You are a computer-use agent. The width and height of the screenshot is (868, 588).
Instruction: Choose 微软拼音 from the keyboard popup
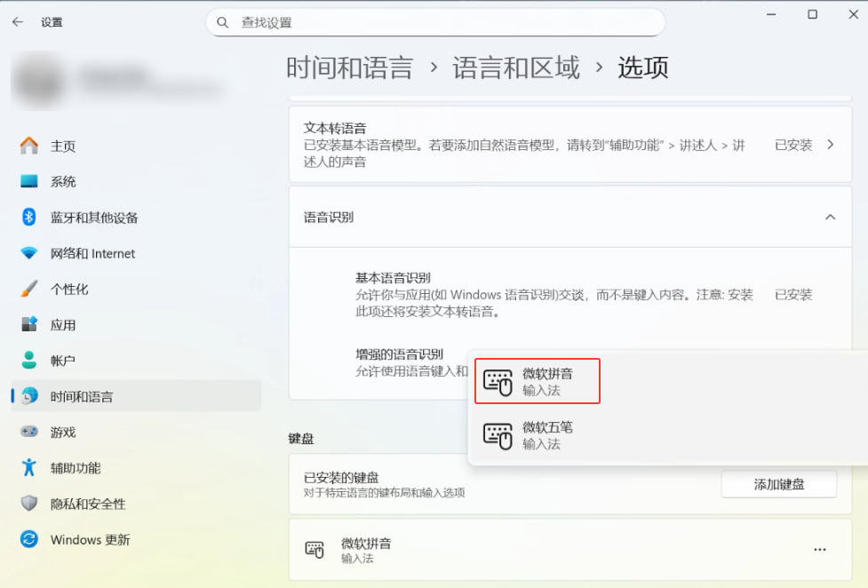click(x=538, y=381)
